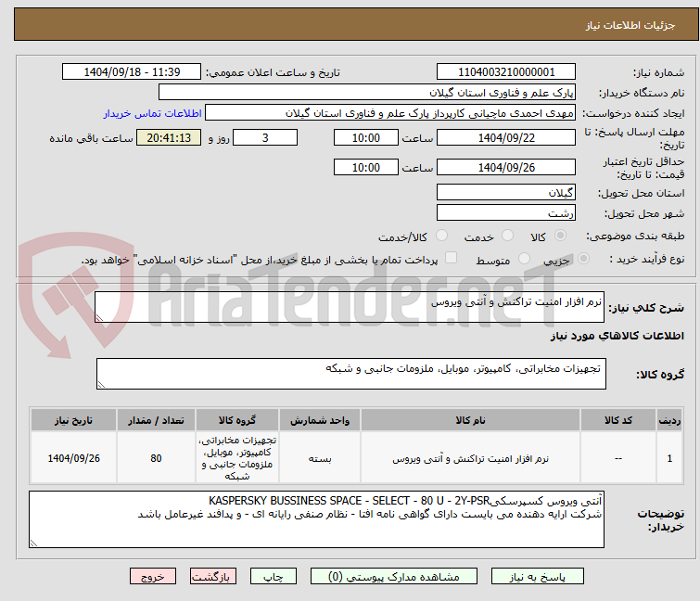Click the price validity time field, 10:00

point(366,168)
